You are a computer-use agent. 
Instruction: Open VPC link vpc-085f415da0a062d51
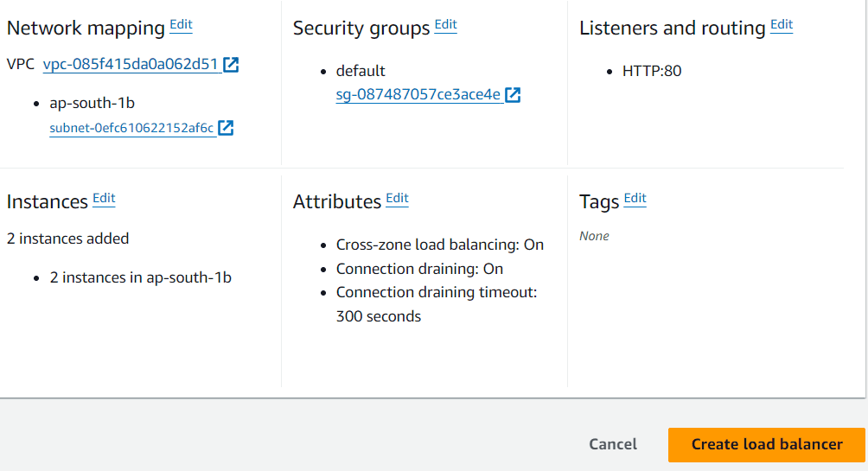[x=131, y=64]
